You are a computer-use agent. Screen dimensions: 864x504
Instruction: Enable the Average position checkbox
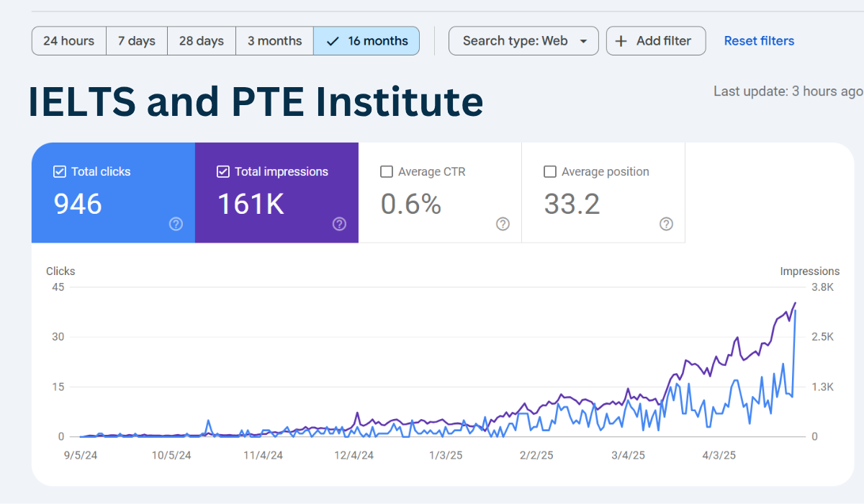point(550,171)
